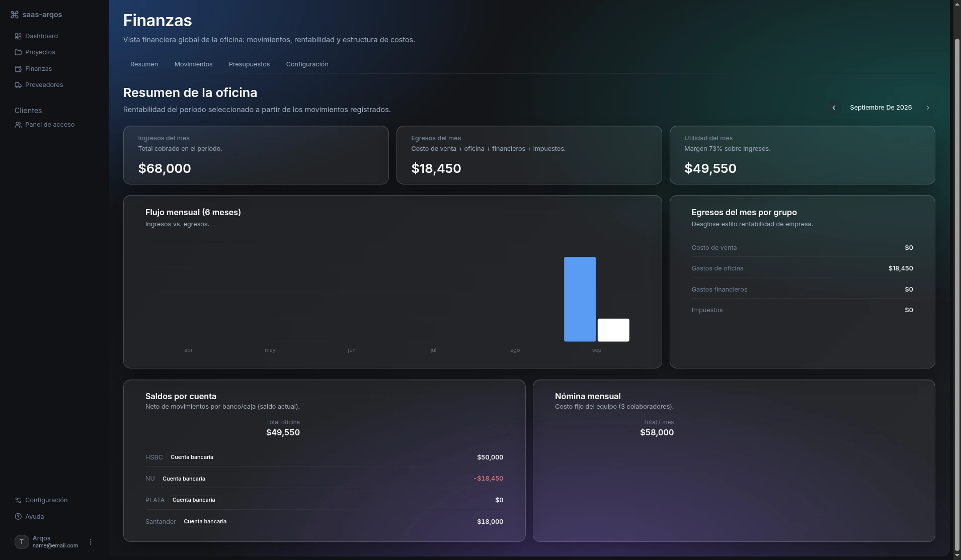Select the Impuestos row

(x=803, y=310)
